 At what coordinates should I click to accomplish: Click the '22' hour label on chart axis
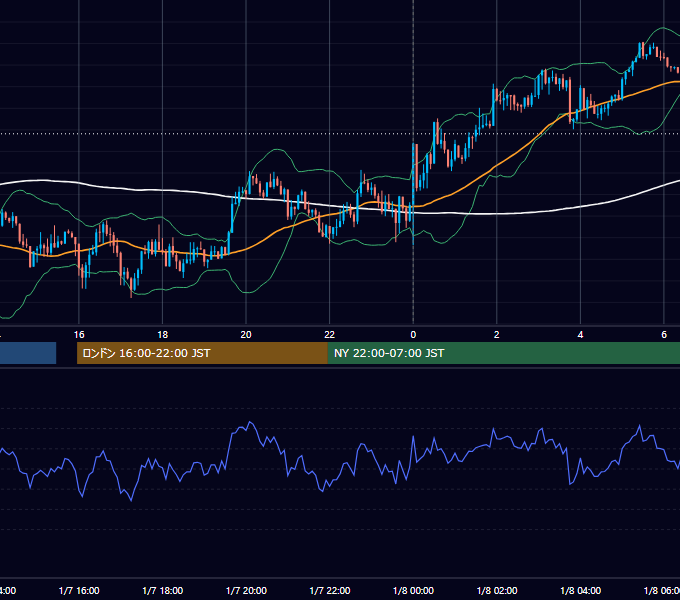(x=330, y=334)
